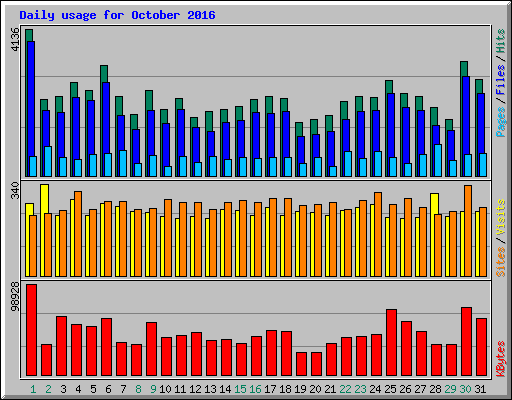Select day 29 on the x-axis
This screenshot has height=400, width=512.
[450, 389]
